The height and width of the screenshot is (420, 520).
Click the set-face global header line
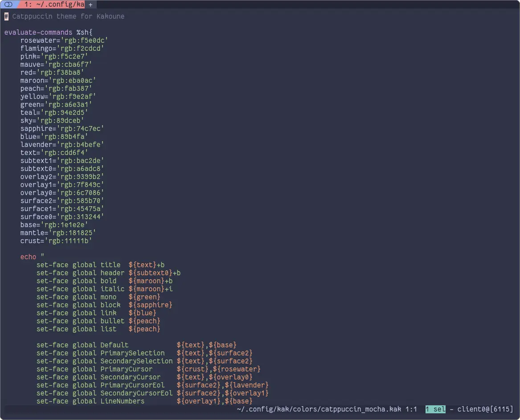[108, 273]
